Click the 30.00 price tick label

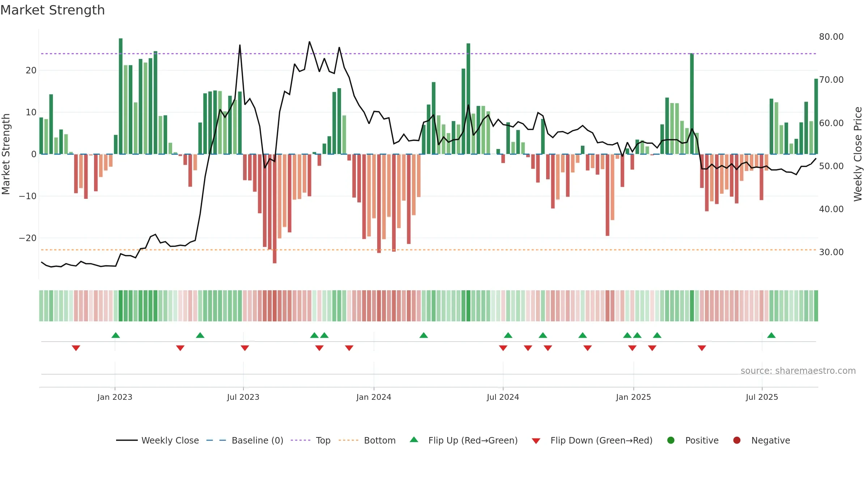pos(831,252)
